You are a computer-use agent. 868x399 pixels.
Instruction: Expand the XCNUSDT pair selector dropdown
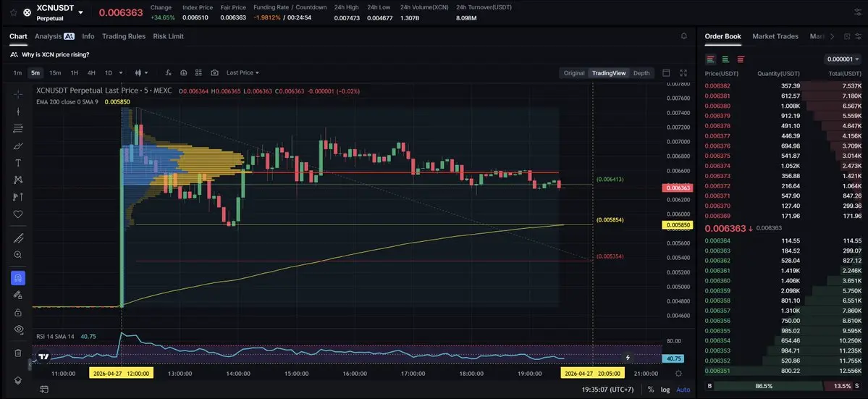[81, 12]
